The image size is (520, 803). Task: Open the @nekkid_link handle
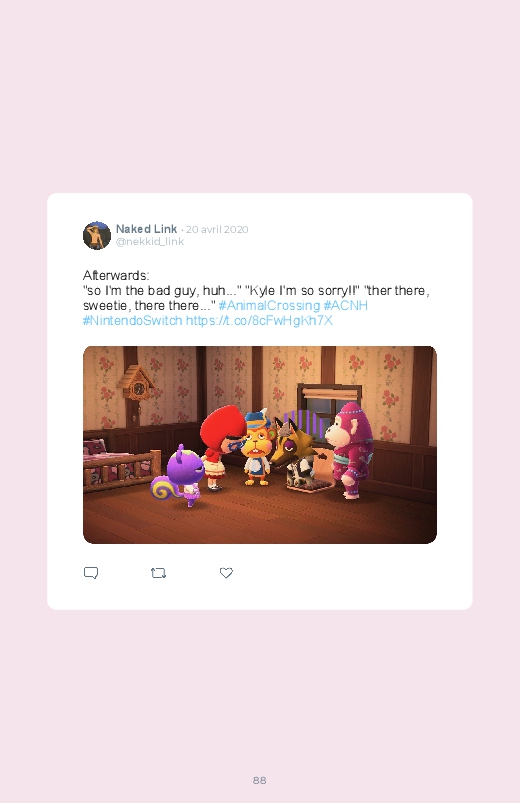click(x=150, y=241)
